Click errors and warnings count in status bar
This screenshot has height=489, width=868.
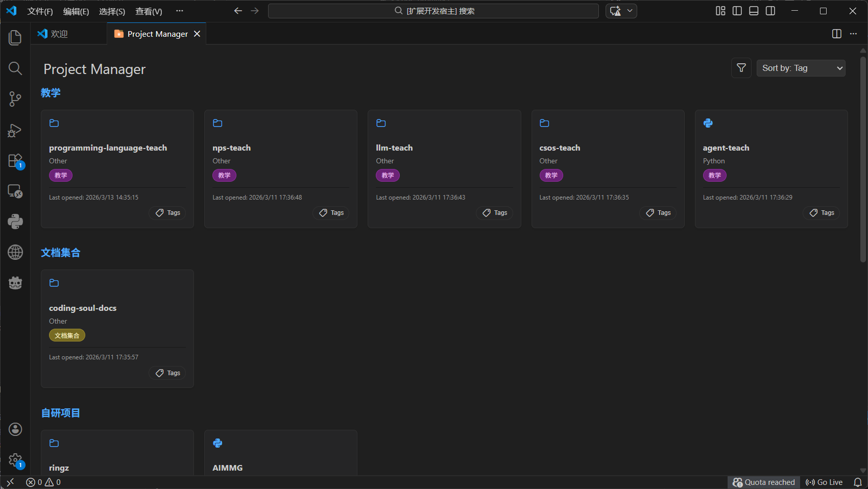click(43, 482)
